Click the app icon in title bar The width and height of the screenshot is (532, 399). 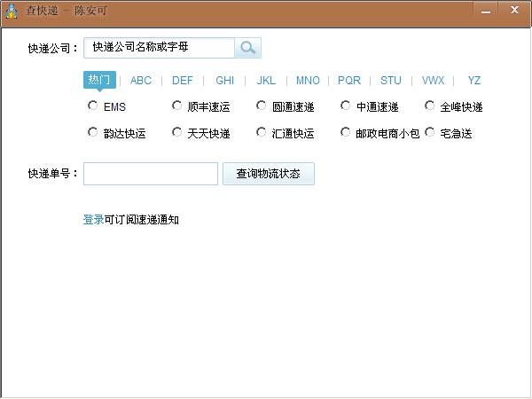click(x=12, y=12)
